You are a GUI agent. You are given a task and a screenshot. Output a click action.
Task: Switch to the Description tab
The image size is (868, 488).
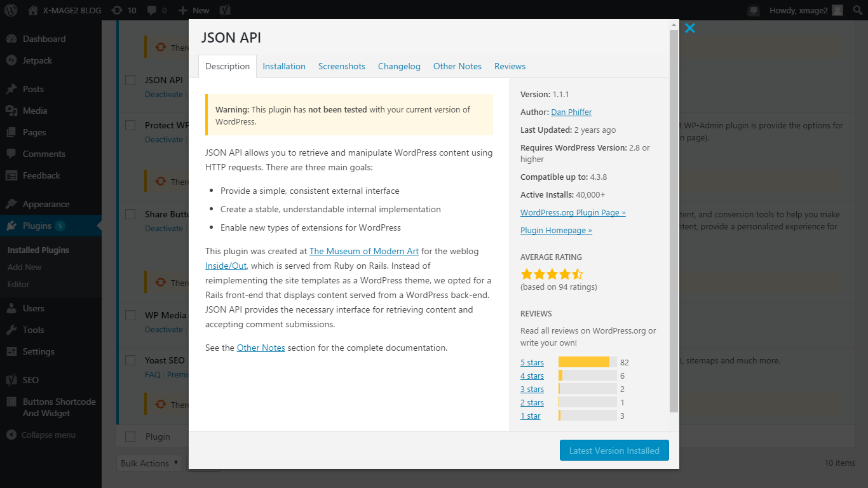tap(227, 66)
